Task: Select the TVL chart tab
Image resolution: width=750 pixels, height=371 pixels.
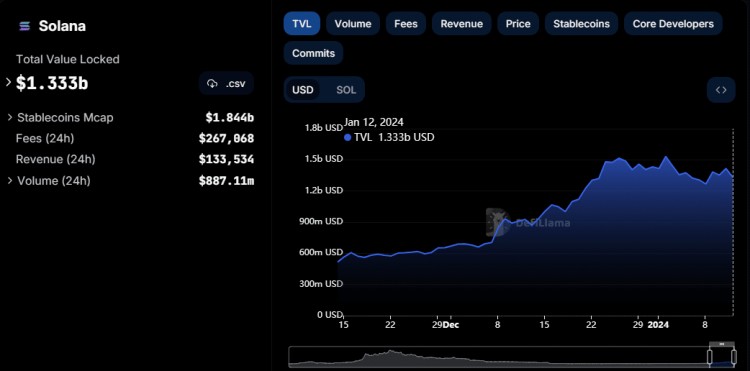Action: (301, 24)
